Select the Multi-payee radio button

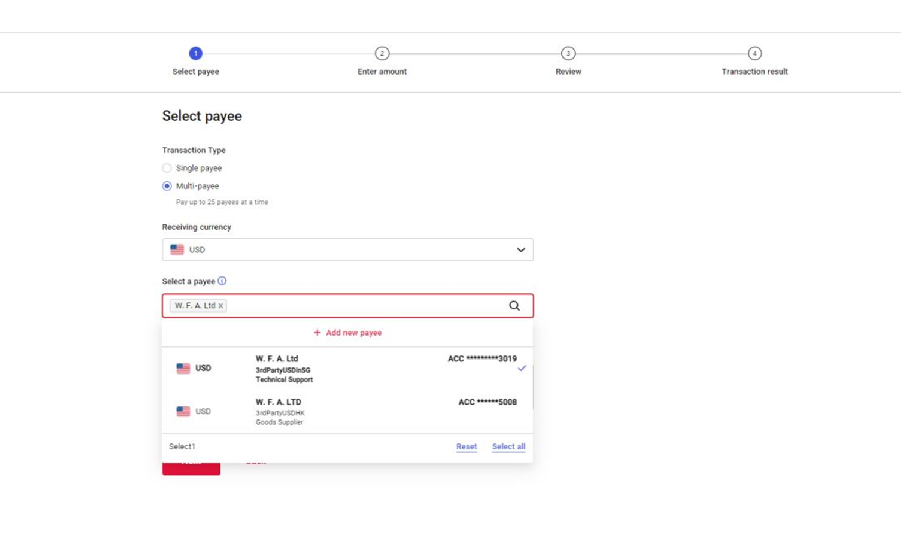(167, 186)
